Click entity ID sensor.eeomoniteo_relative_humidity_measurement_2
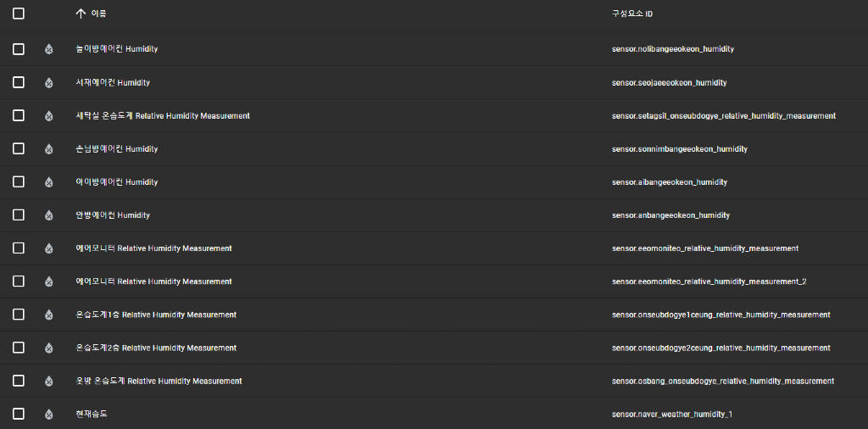Screen dimensions: 868x429 pos(709,281)
